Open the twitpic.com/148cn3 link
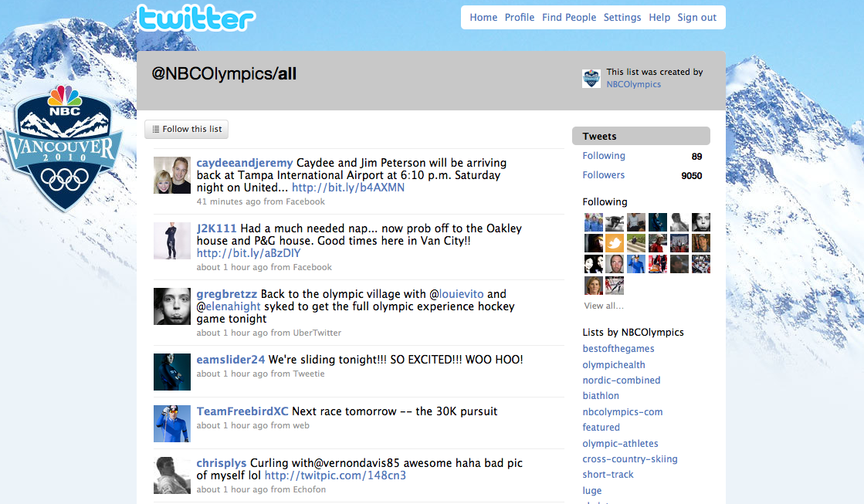 [335, 475]
